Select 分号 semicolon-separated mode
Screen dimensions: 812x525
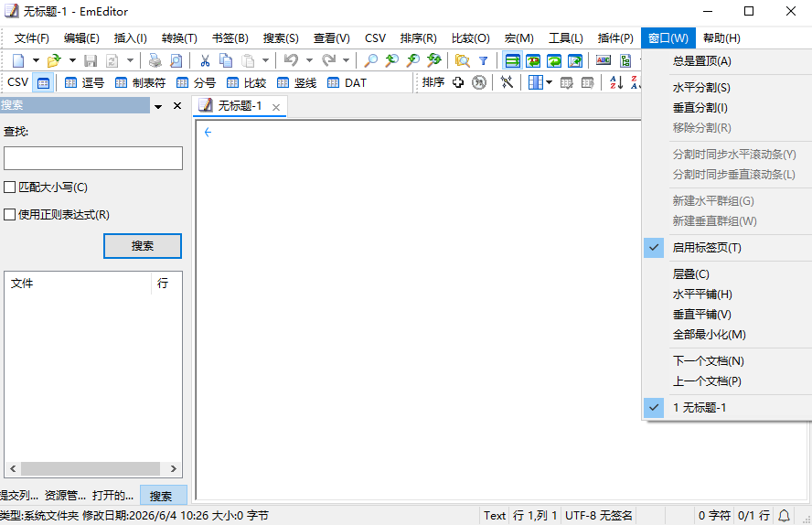click(x=196, y=83)
